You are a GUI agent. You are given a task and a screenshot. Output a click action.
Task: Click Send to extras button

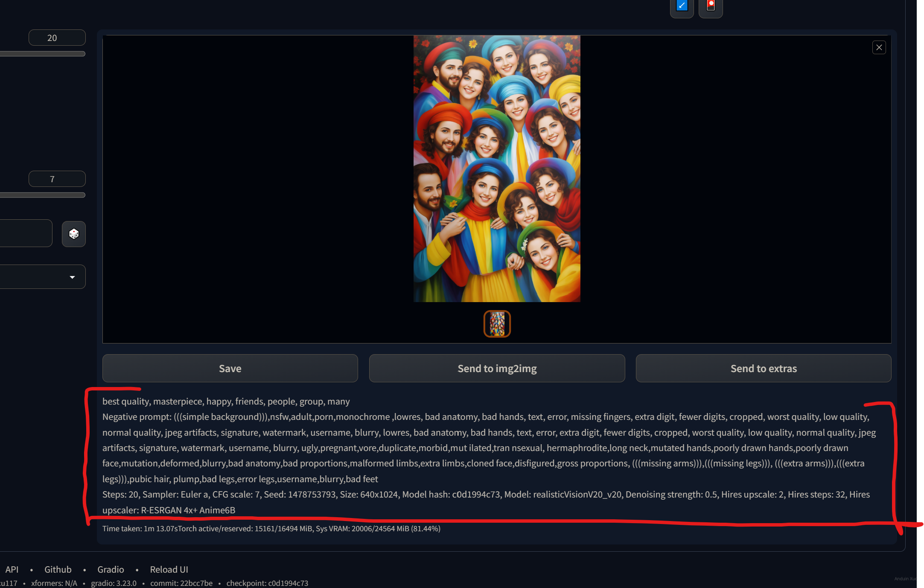[763, 368]
